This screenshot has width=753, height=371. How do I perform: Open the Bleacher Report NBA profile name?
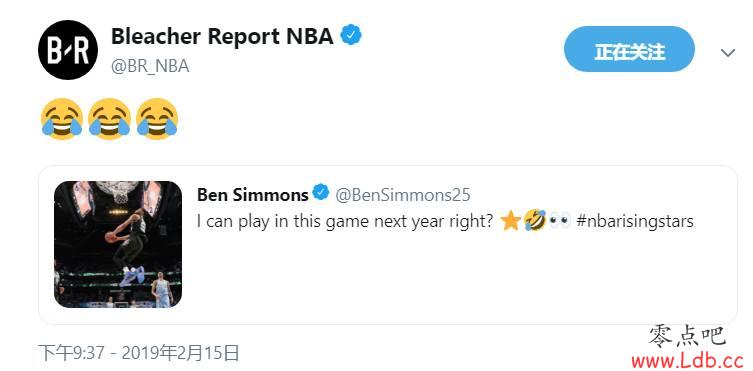[222, 36]
